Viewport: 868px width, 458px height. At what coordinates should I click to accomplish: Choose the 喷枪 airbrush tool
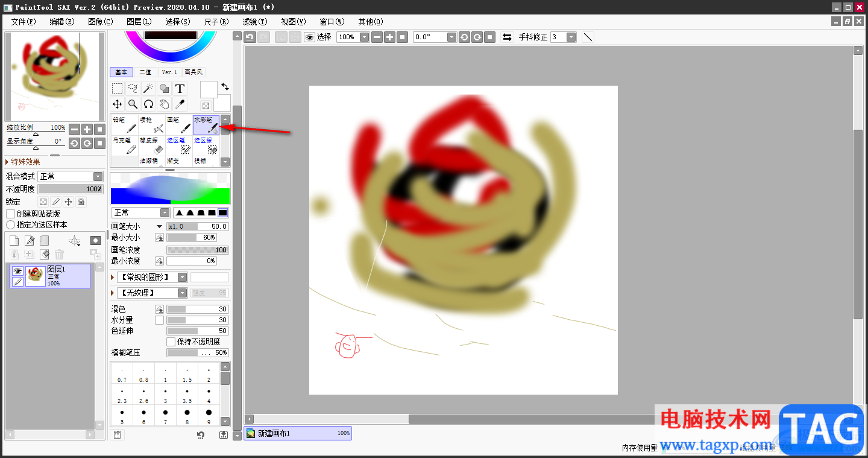click(x=152, y=125)
